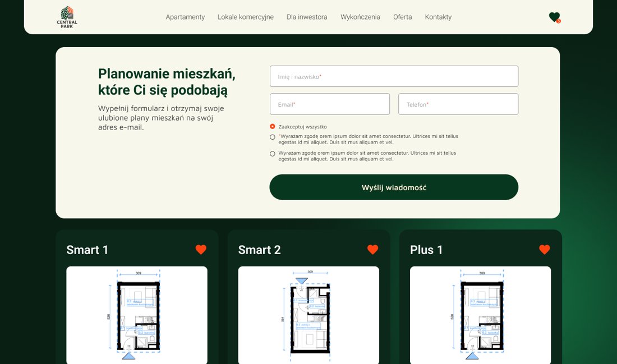Select the Zaakceptuj wszystko radio option
617x364 pixels.
pos(272,126)
